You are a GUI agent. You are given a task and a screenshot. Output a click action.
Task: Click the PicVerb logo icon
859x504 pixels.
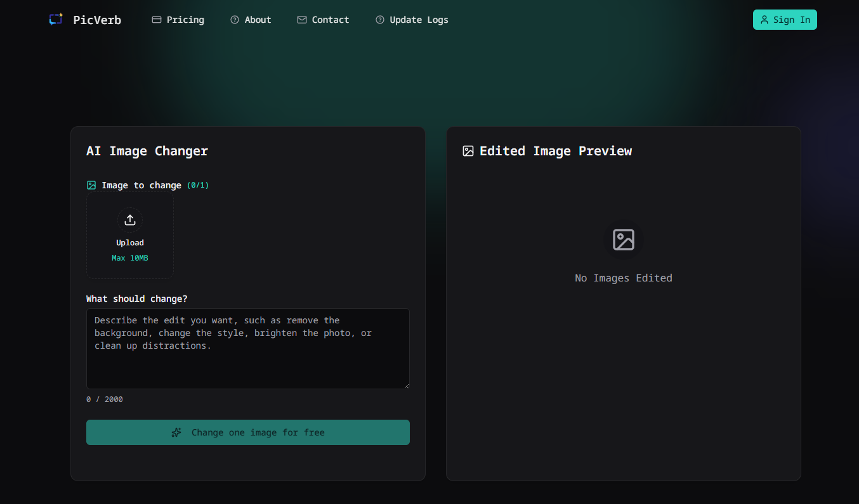(56, 20)
